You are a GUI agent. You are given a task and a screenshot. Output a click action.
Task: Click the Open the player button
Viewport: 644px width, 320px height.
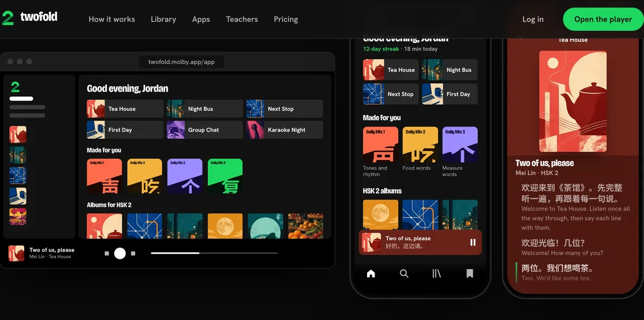pos(603,19)
